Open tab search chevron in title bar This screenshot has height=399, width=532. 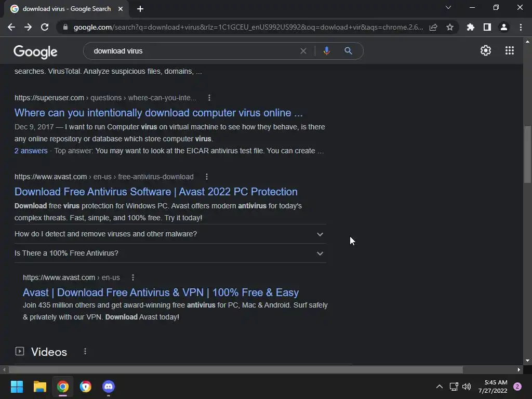point(448,7)
